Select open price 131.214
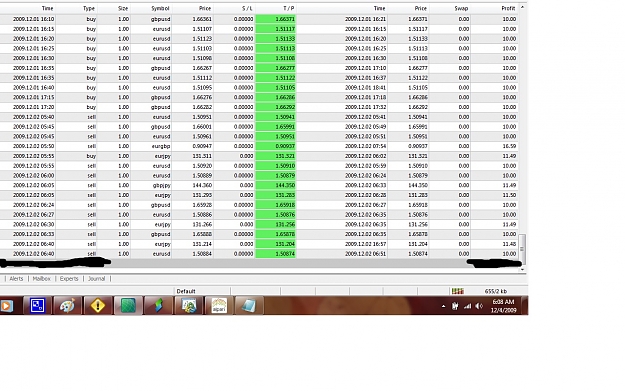The width and height of the screenshot is (625, 391). click(x=202, y=244)
